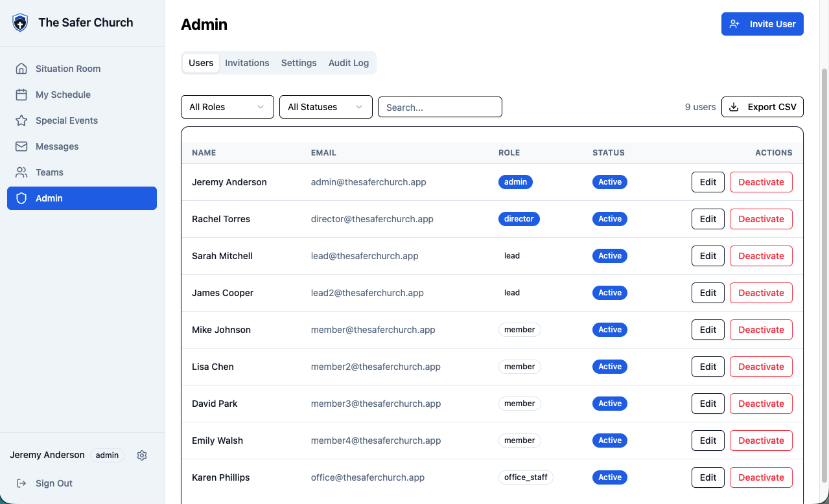Image resolution: width=829 pixels, height=504 pixels.
Task: Edit Sarah Mitchell's user record
Action: coord(708,256)
